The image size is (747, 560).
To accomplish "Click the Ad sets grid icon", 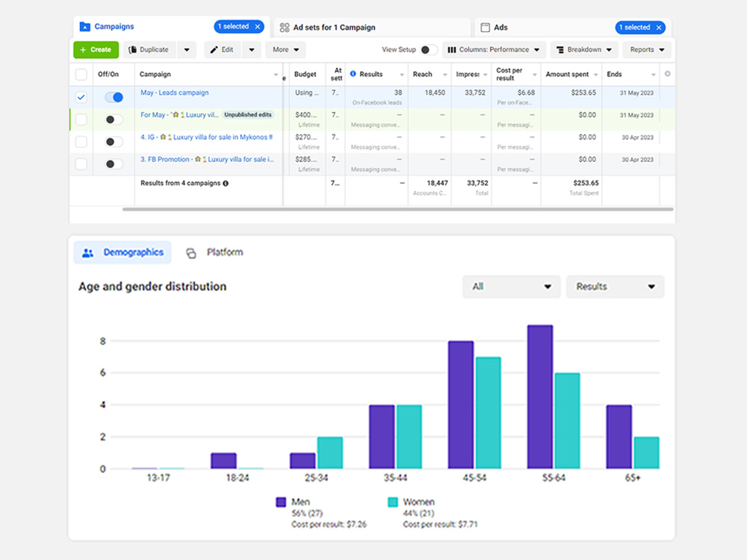I will coord(285,28).
